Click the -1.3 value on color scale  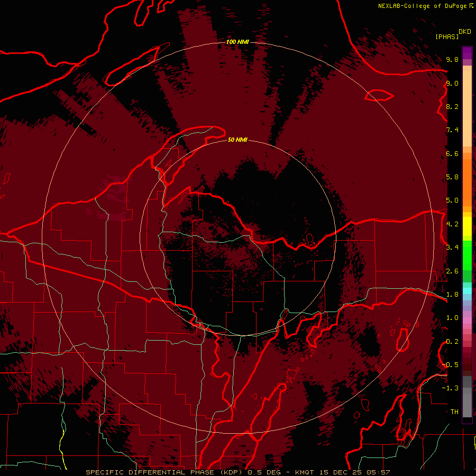(450, 388)
